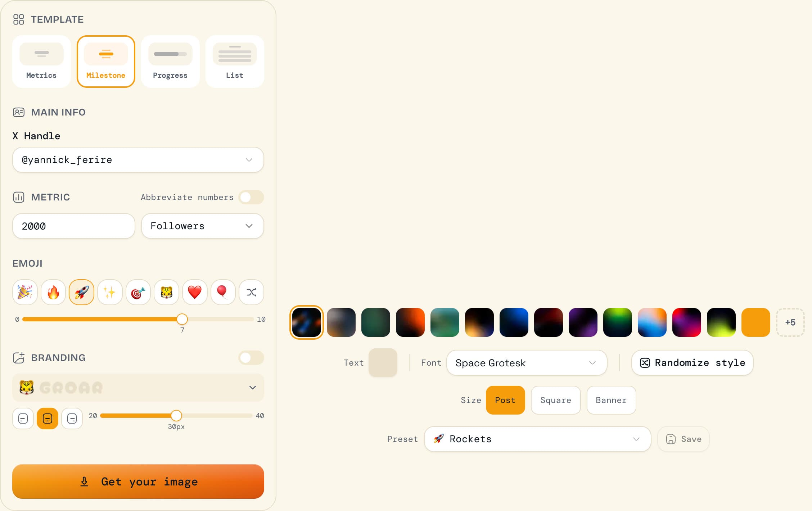Select the heart emoji
This screenshot has height=511, width=812.
pyautogui.click(x=195, y=292)
